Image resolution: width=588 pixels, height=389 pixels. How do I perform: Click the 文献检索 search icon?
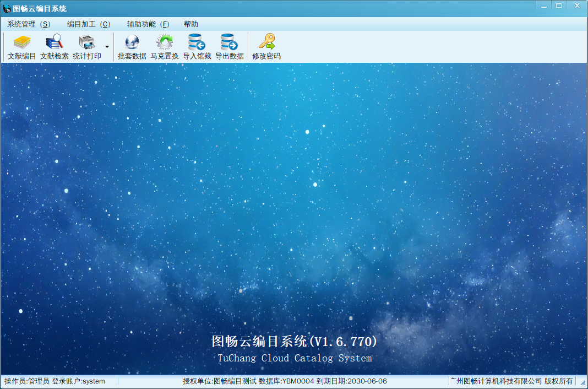coord(55,47)
